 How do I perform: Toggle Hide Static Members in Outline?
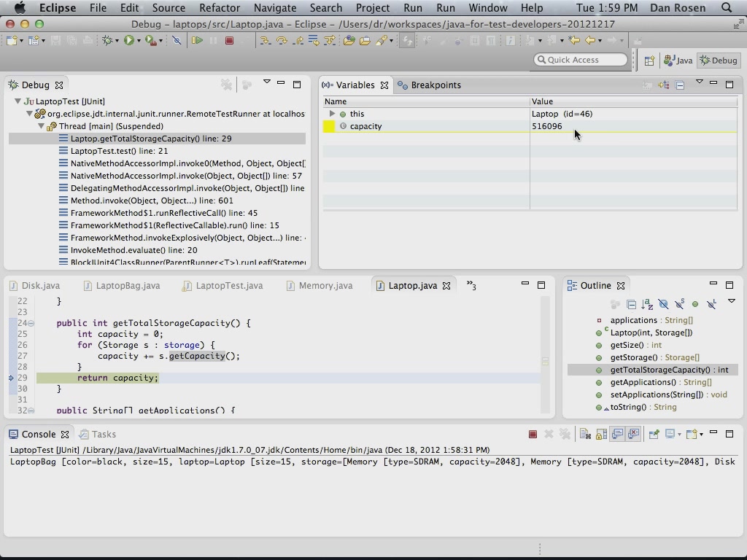point(679,304)
